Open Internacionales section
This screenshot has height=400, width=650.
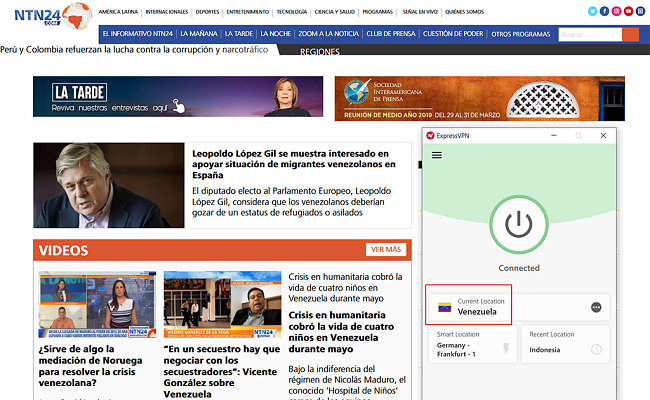[167, 12]
